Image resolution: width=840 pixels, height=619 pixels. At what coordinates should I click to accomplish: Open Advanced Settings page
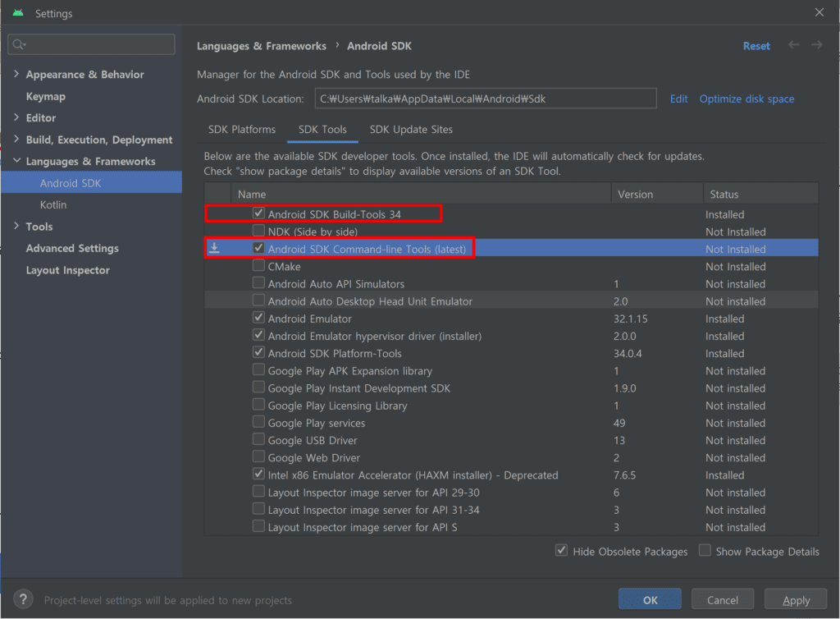72,248
